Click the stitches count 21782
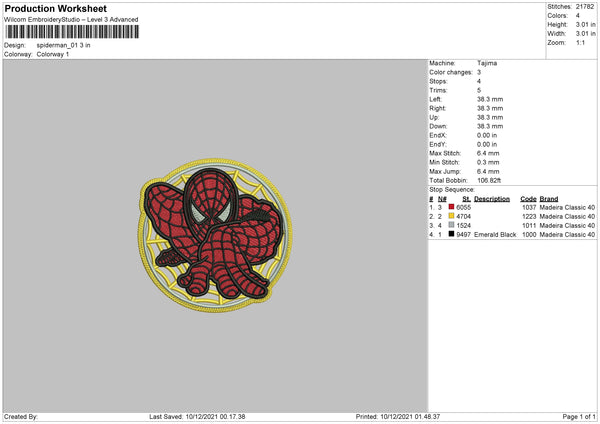600x424 pixels. pos(585,7)
